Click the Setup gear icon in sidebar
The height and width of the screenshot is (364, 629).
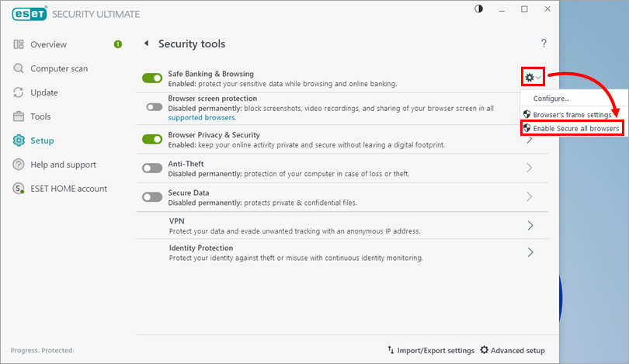pyautogui.click(x=19, y=140)
